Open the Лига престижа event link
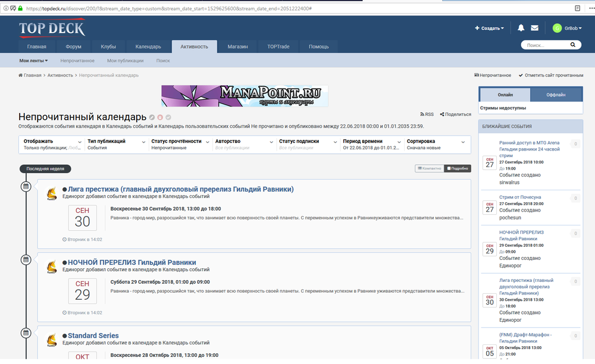This screenshot has width=595, height=364. pyautogui.click(x=178, y=189)
